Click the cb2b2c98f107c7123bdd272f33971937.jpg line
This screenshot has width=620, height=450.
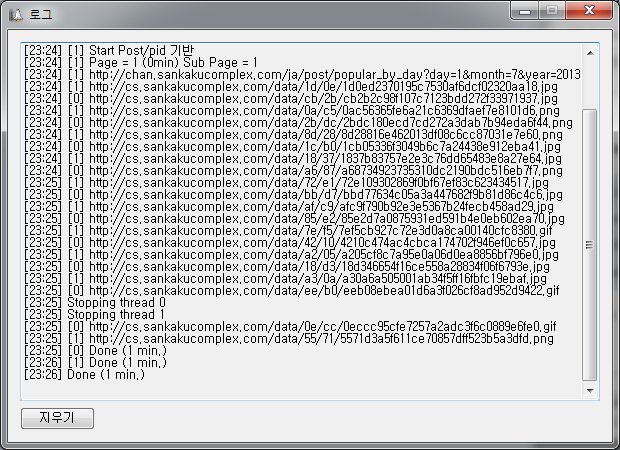[x=291, y=98]
